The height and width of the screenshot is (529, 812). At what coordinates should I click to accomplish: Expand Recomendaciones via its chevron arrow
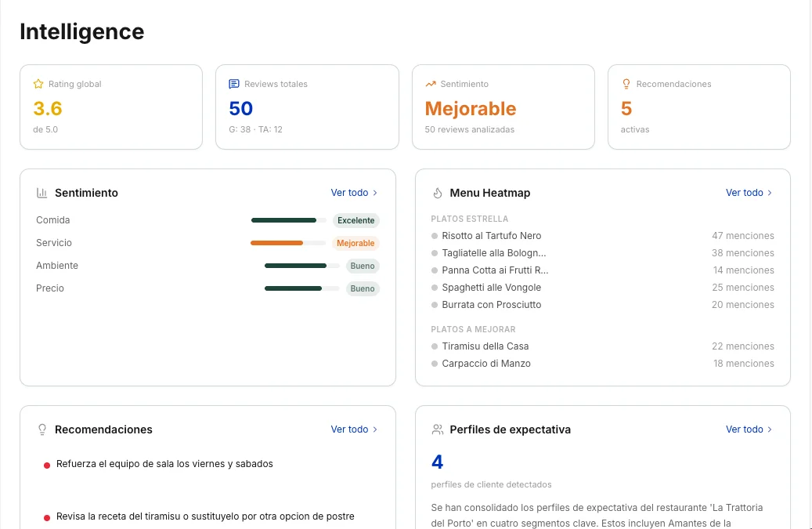(x=374, y=429)
